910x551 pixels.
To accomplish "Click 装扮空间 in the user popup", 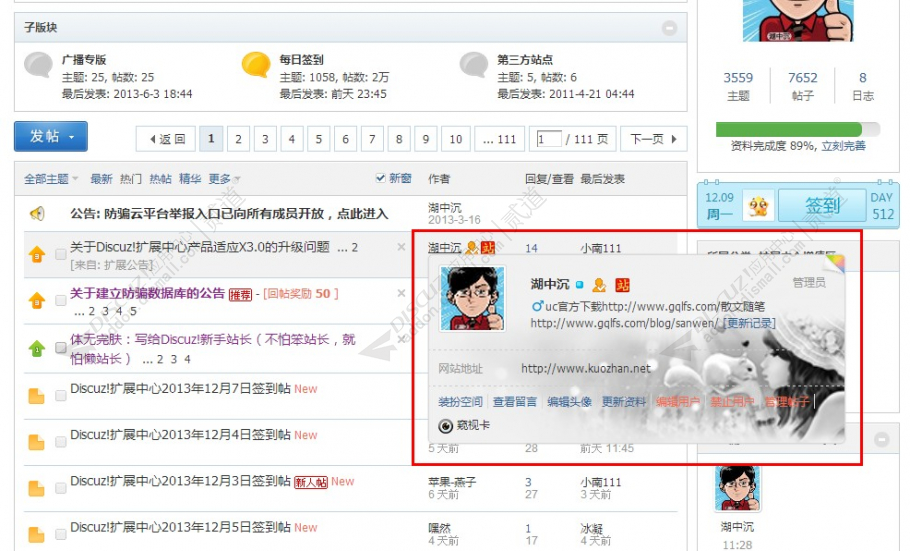I will point(460,402).
